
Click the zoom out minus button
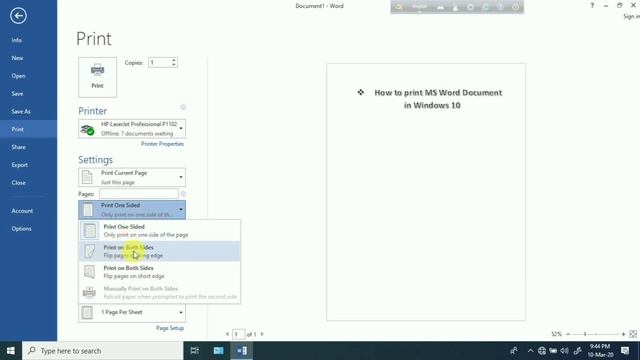(568, 334)
